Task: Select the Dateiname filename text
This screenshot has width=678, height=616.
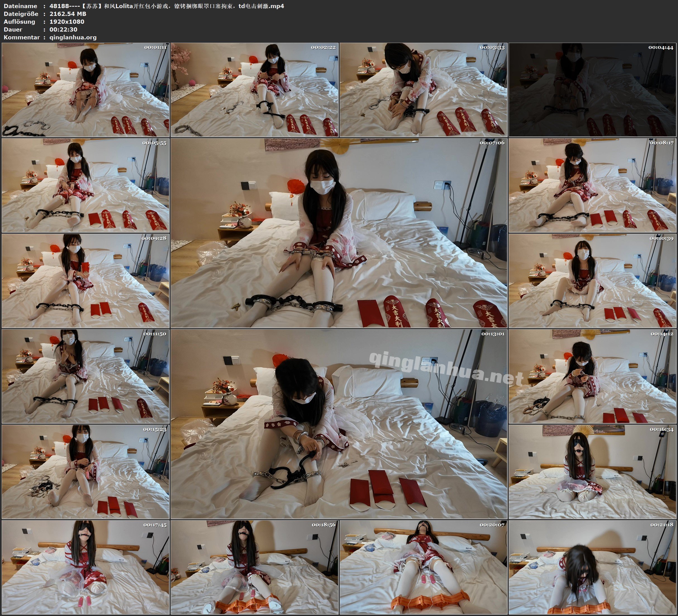Action: pyautogui.click(x=166, y=6)
